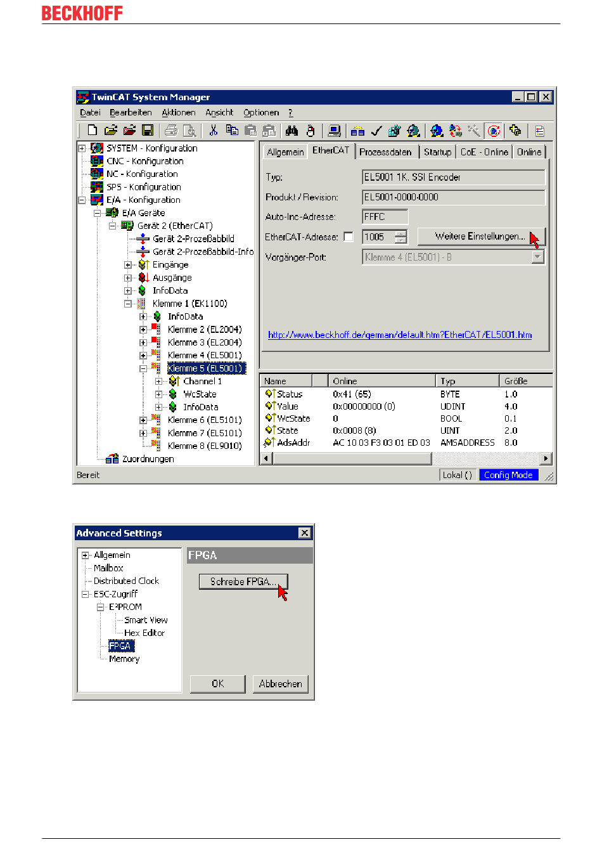Click the Config Mode status indicator
Viewport: 602px width, 868px height.
(x=509, y=475)
